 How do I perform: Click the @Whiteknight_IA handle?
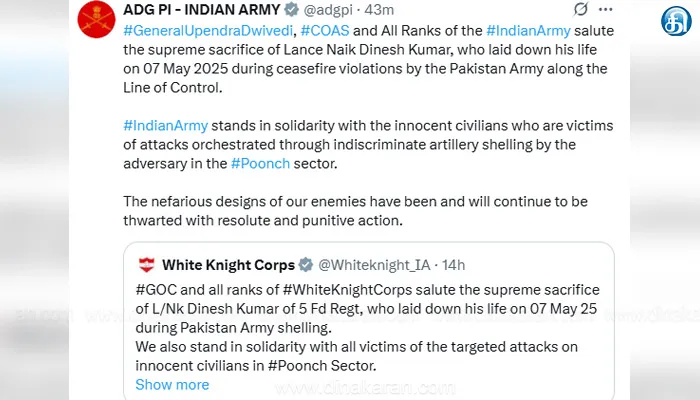tap(374, 265)
